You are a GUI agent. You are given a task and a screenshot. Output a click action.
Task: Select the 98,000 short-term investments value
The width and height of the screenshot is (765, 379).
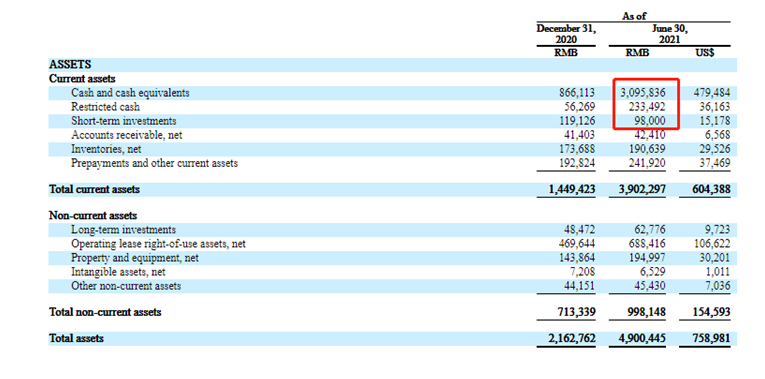tap(650, 121)
